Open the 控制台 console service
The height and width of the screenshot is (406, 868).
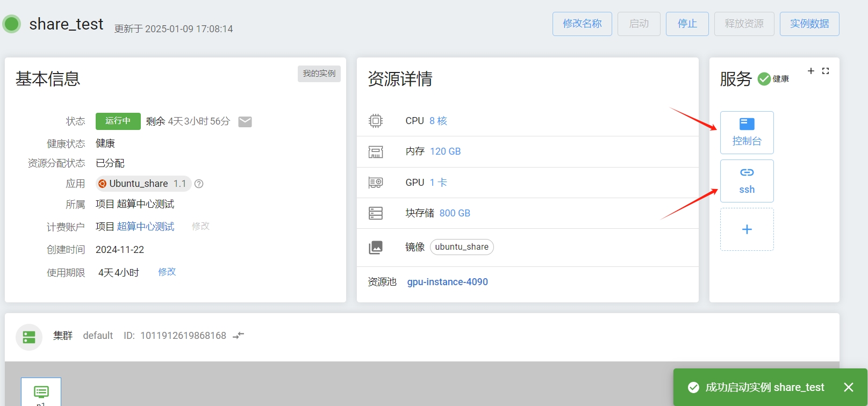click(747, 133)
